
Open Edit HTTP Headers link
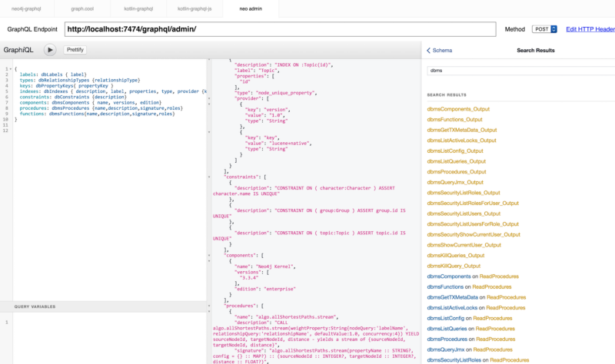(x=590, y=29)
